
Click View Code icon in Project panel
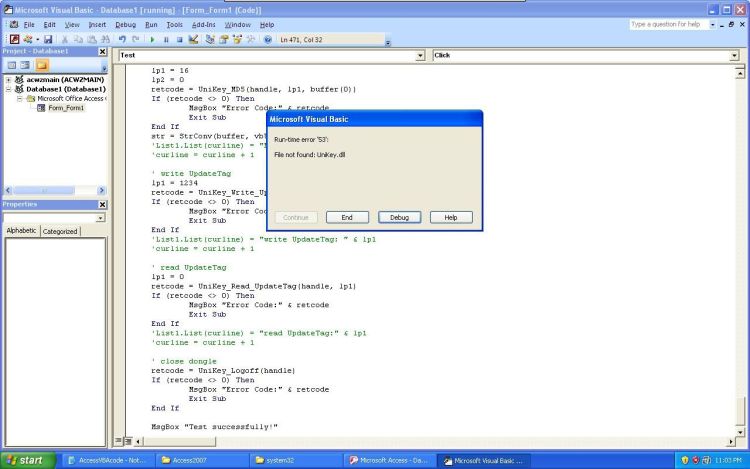[12, 65]
